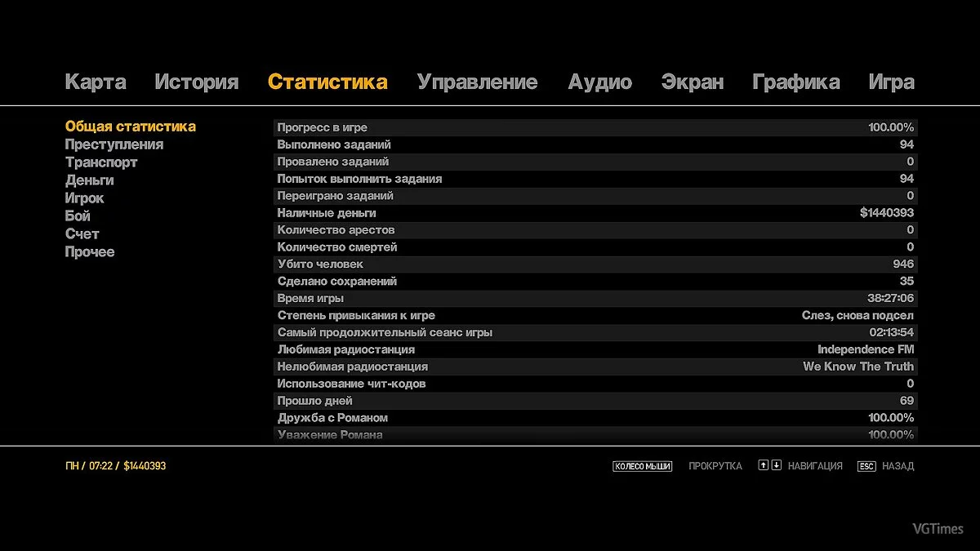The height and width of the screenshot is (551, 980).
Task: Switch to the Экран tab
Action: (x=693, y=82)
